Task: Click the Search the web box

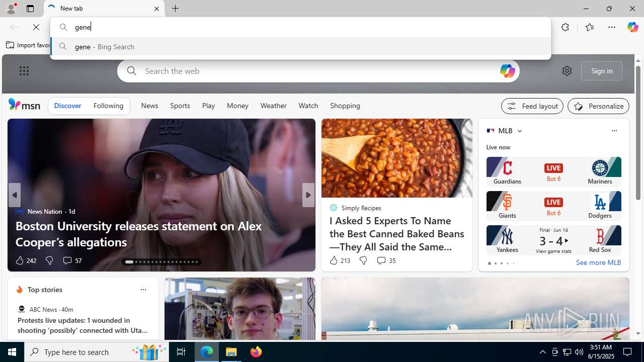Action: point(318,71)
